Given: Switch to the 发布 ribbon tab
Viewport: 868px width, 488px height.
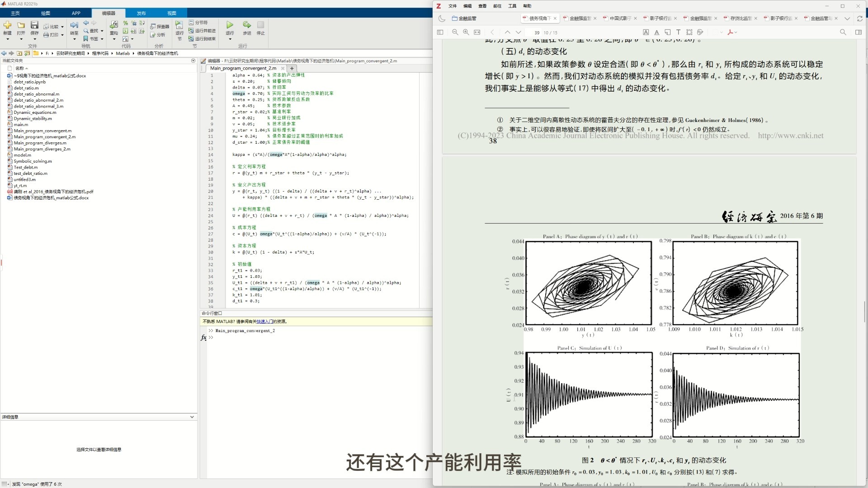Looking at the screenshot, I should (141, 13).
